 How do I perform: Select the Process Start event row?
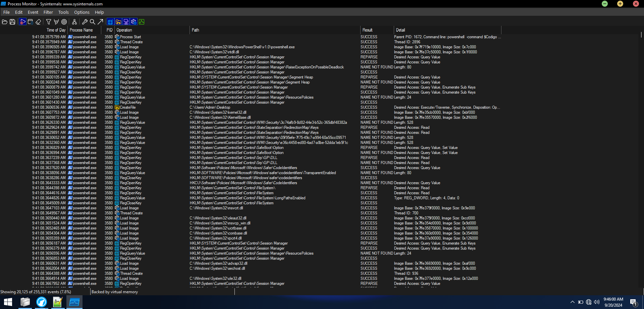pos(251,37)
